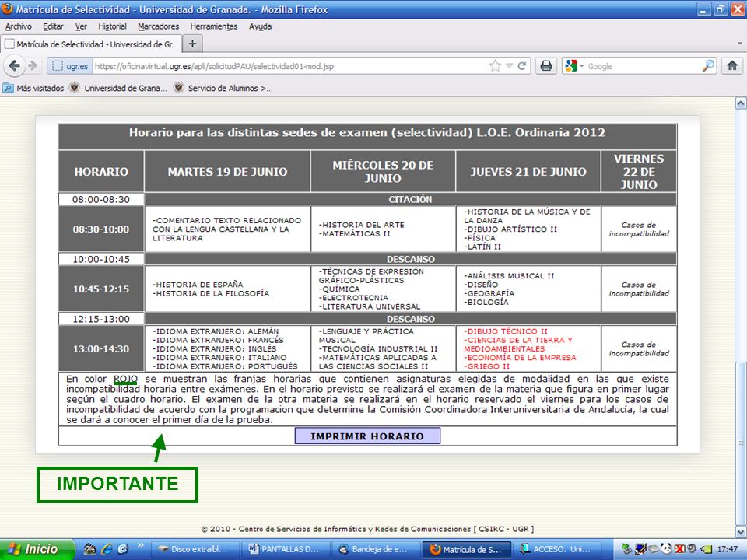The image size is (747, 560).
Task: Open the Historial menu
Action: 112,26
